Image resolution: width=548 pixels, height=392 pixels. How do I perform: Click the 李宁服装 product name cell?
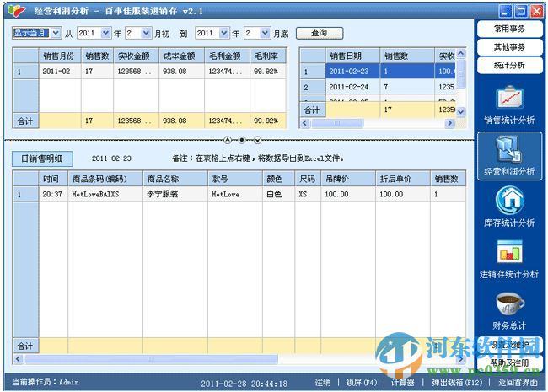[x=175, y=194]
